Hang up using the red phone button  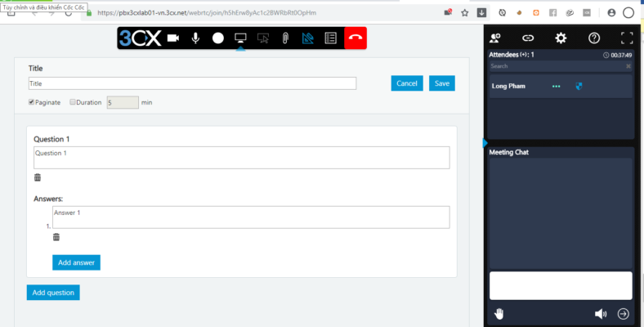click(x=356, y=38)
